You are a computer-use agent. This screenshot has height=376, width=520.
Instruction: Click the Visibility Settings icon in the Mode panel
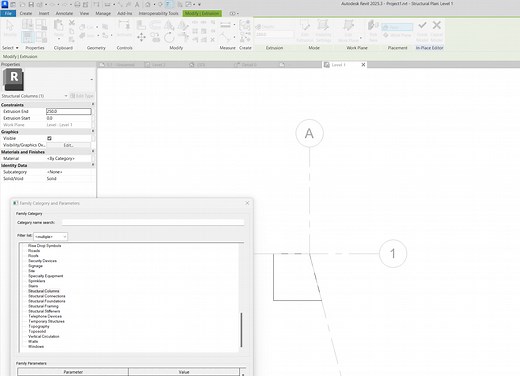(x=323, y=25)
